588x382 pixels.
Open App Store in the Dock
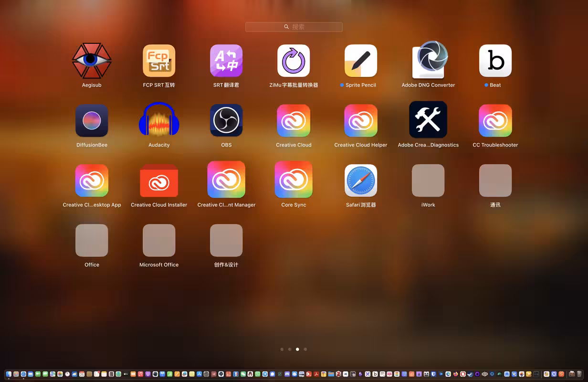199,374
